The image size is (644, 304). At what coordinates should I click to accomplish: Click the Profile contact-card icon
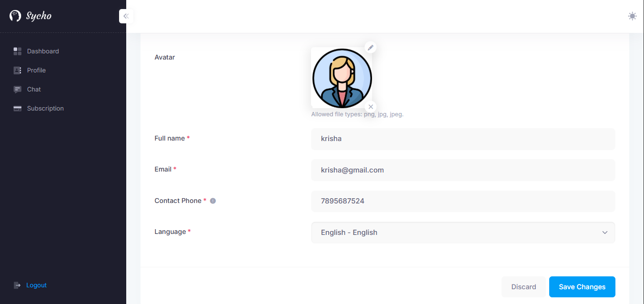18,70
